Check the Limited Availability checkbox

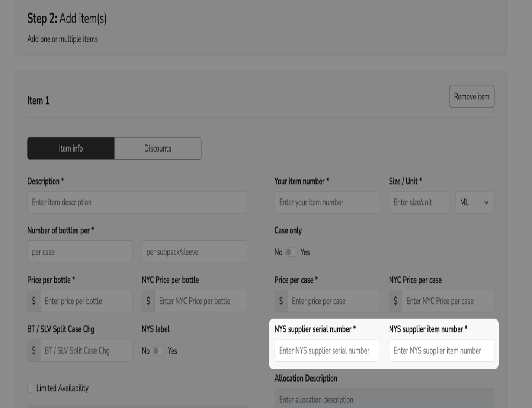[31, 388]
